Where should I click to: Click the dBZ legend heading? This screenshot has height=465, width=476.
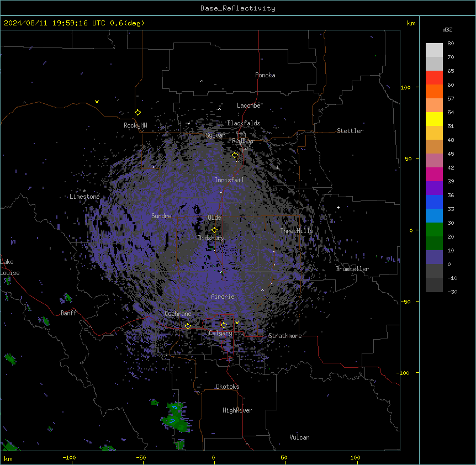[447, 30]
